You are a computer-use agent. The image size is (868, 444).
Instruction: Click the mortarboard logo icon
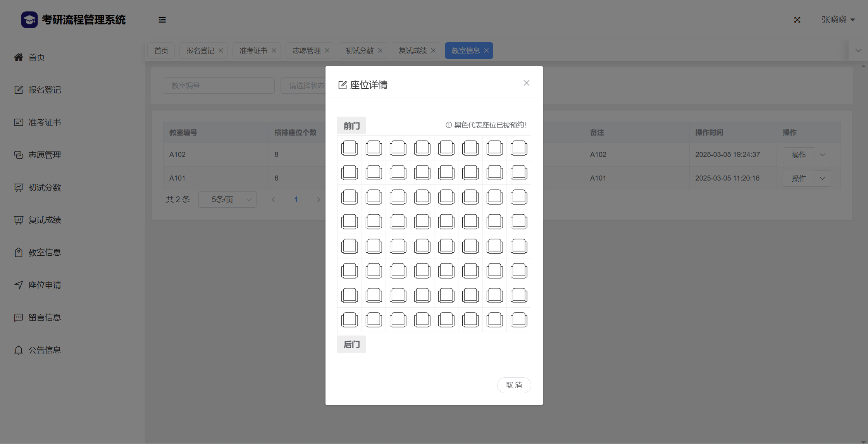point(29,20)
